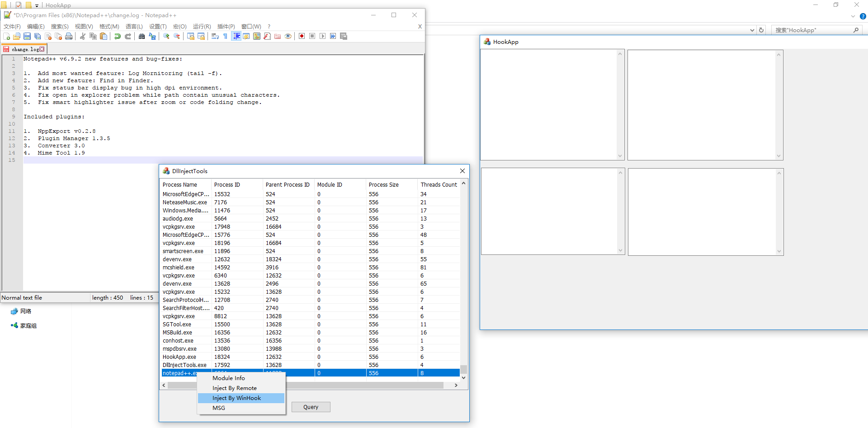
Task: Click the Process Size column header
Action: 392,185
